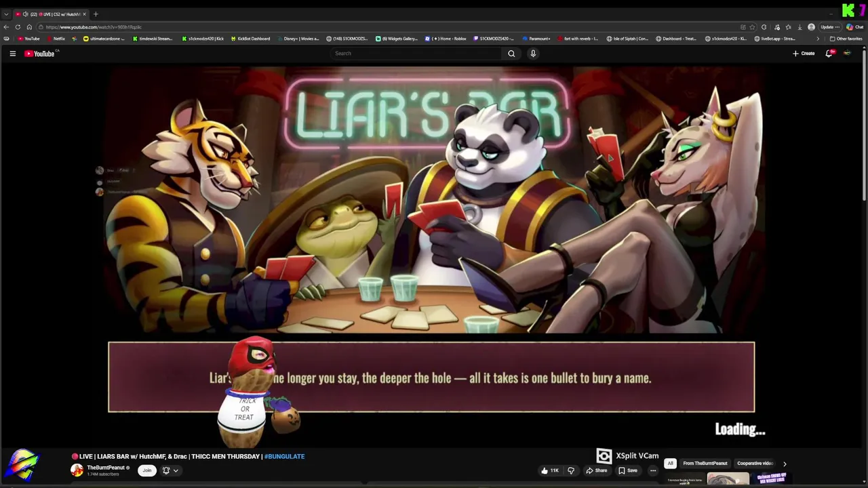Dislike the video with thumbs down

click(x=571, y=470)
